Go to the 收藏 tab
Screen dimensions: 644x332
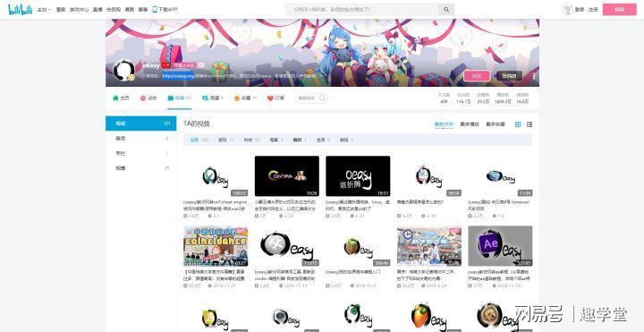tap(245, 98)
